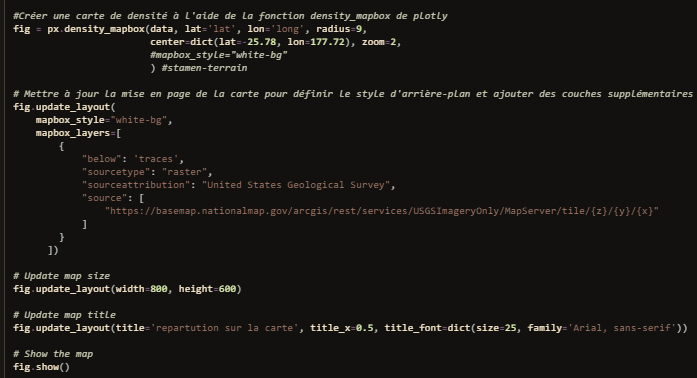Click the "sourcetype": "raster" entry
The width and height of the screenshot is (697, 378).
147,172
